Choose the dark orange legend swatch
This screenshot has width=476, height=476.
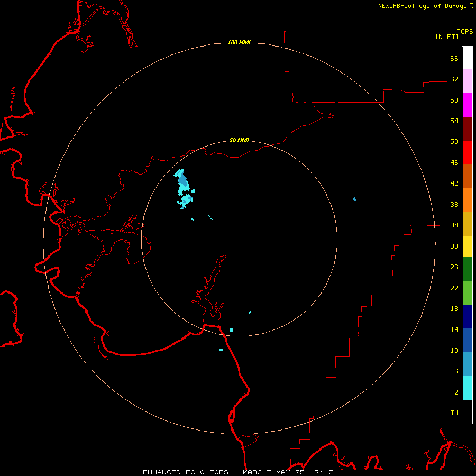[467, 176]
